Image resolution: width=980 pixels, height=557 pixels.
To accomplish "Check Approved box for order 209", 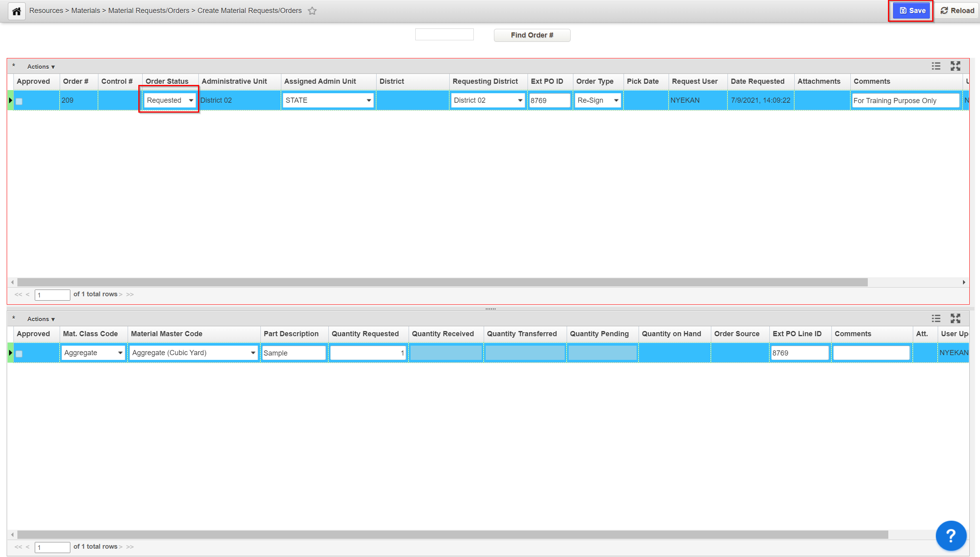I will pyautogui.click(x=19, y=101).
